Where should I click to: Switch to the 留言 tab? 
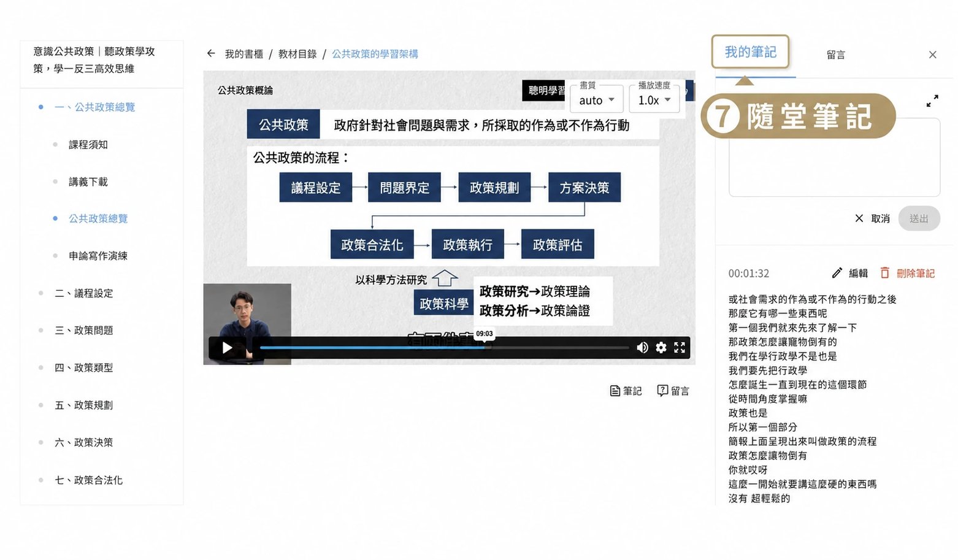[835, 55]
